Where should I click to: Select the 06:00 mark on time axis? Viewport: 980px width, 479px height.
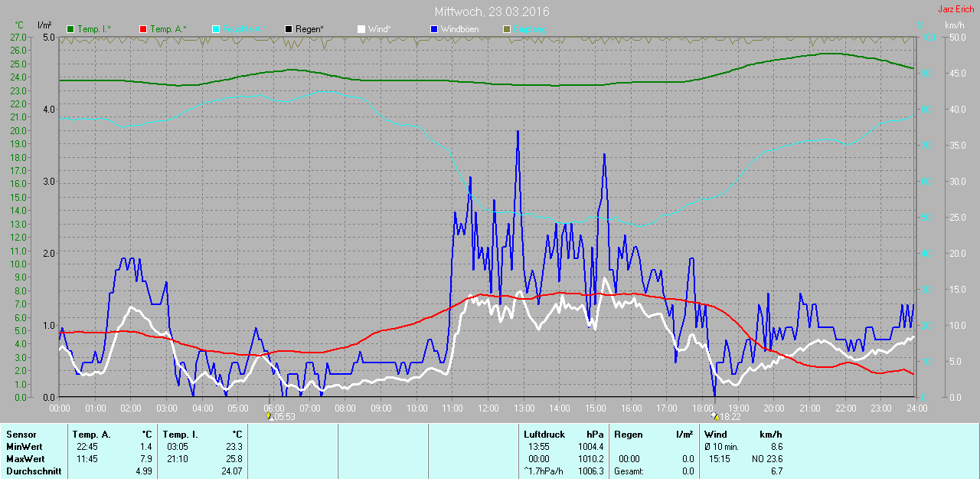coord(274,408)
